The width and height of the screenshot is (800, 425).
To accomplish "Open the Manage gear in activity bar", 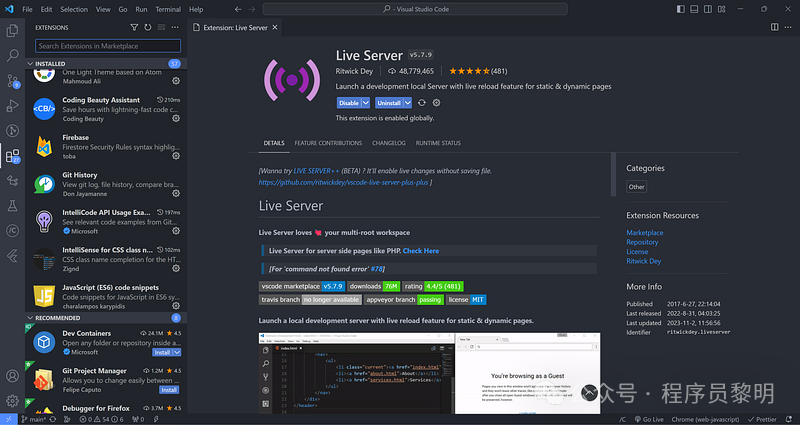I will click(x=12, y=401).
